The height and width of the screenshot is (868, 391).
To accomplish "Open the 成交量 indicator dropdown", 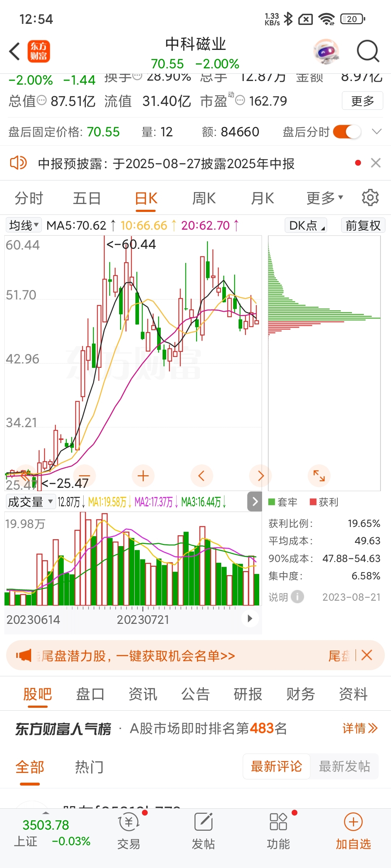I will [31, 502].
